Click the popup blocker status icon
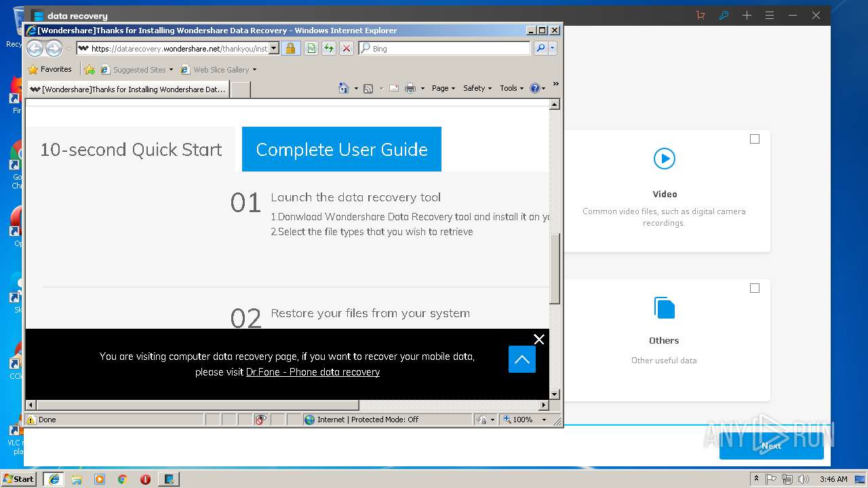The width and height of the screenshot is (868, 488). 261,420
